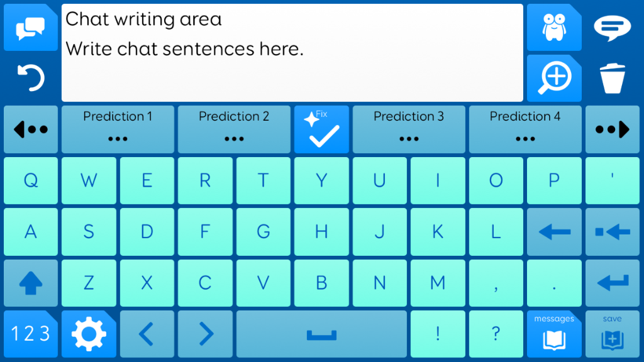Tap the space bar key
Screen dimensions: 644x362
click(321, 334)
